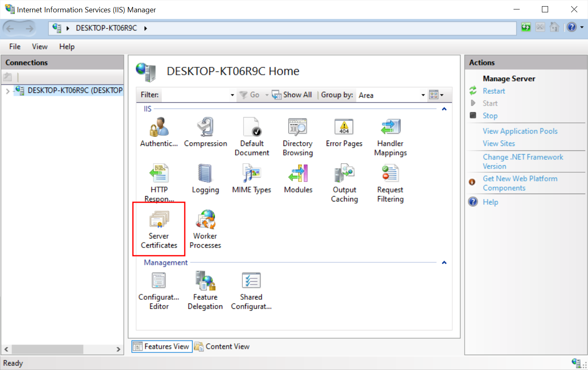Open the Help menu

tap(67, 46)
